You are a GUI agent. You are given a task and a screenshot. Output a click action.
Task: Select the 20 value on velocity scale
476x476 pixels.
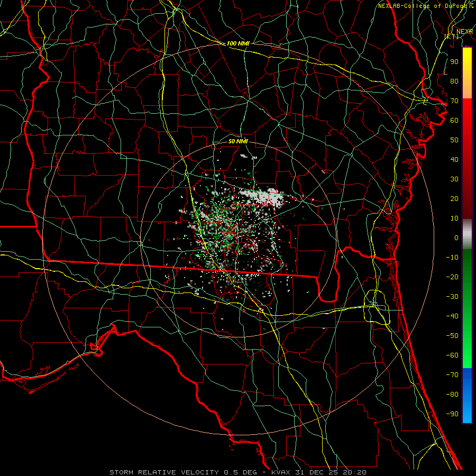pos(454,199)
